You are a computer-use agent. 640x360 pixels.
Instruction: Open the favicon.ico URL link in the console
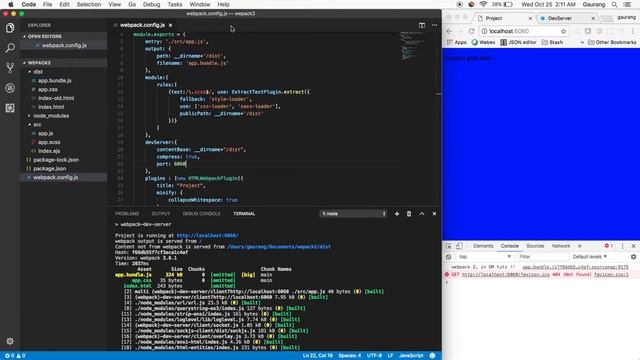tap(506, 275)
